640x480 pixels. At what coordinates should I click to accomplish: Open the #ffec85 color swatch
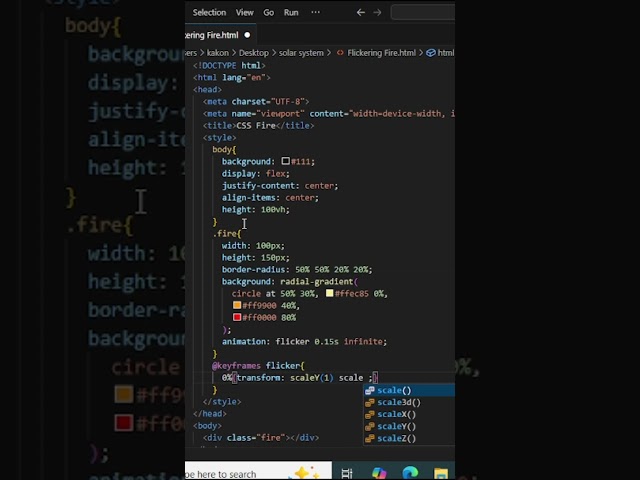[x=329, y=293]
